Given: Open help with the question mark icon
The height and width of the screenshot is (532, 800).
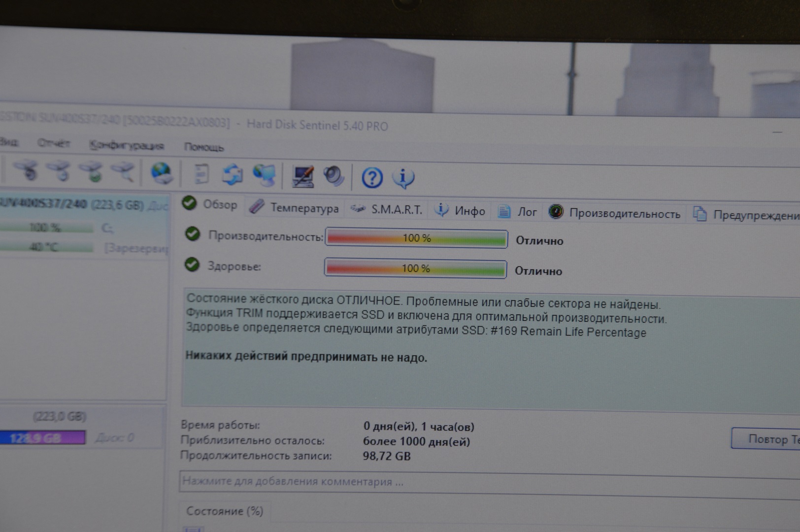Looking at the screenshot, I should click(372, 178).
